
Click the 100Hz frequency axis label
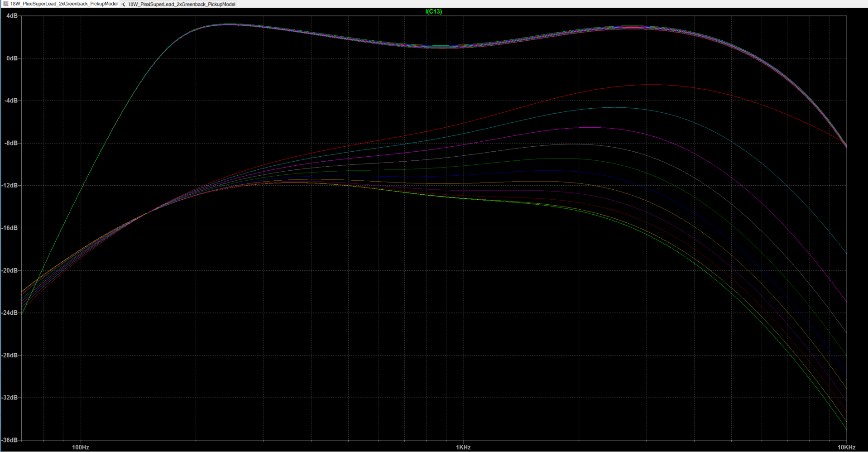pyautogui.click(x=81, y=447)
